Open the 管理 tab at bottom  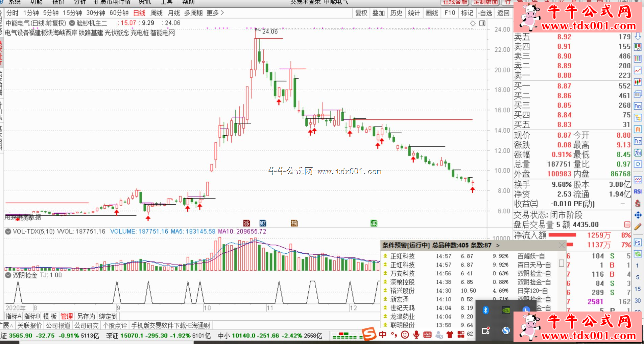point(67,316)
